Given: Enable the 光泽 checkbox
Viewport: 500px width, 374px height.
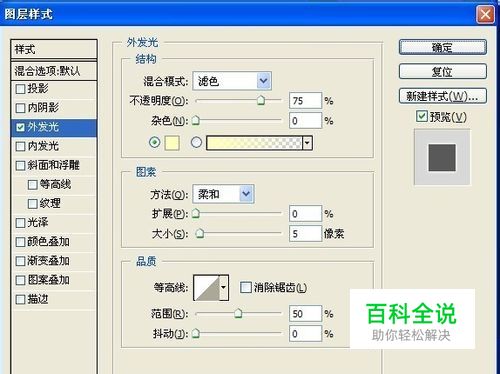Looking at the screenshot, I should coord(20,223).
